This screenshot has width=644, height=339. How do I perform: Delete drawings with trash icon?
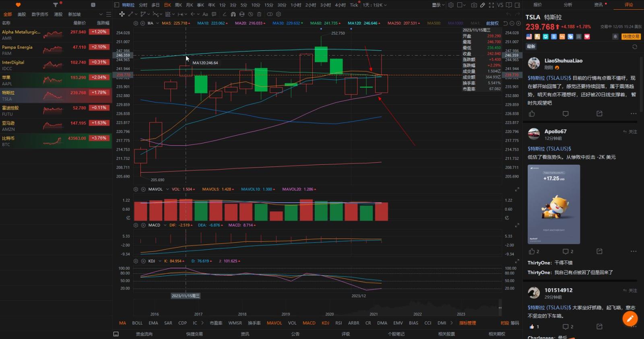259,14
